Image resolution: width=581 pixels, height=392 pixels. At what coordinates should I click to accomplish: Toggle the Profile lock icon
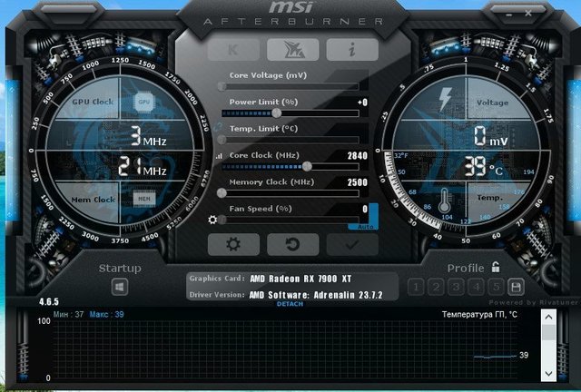point(496,268)
